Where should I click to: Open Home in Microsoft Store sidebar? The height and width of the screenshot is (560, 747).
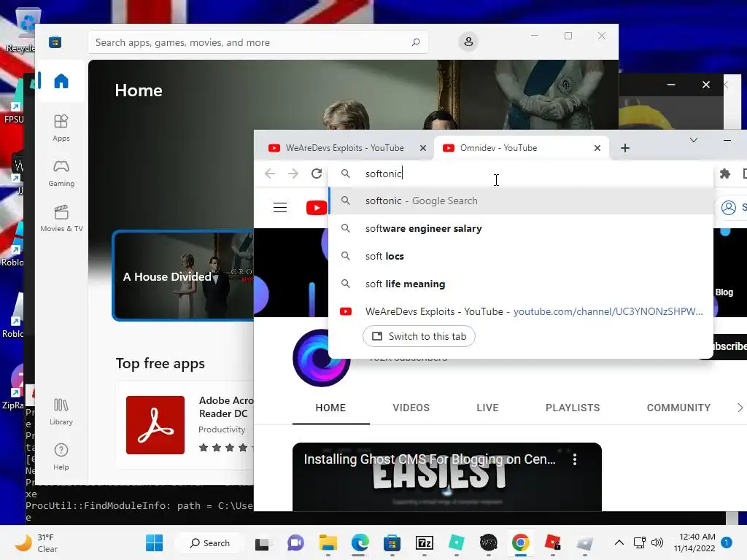[x=61, y=81]
